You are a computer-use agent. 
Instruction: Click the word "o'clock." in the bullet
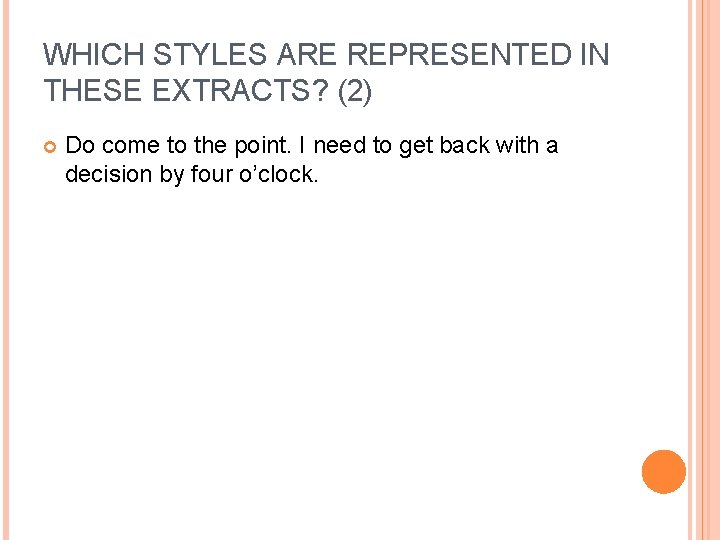278,174
